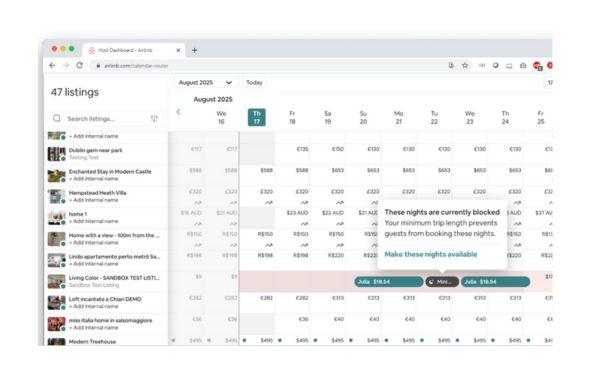Click the Today button
Screen dimensions: 590x377
pos(254,82)
